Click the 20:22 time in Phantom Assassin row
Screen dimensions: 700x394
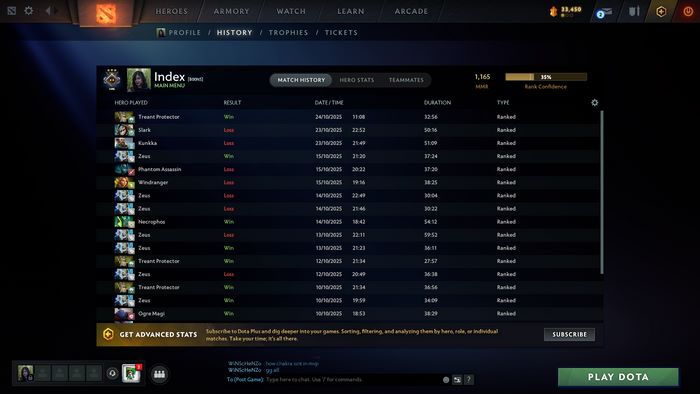358,170
